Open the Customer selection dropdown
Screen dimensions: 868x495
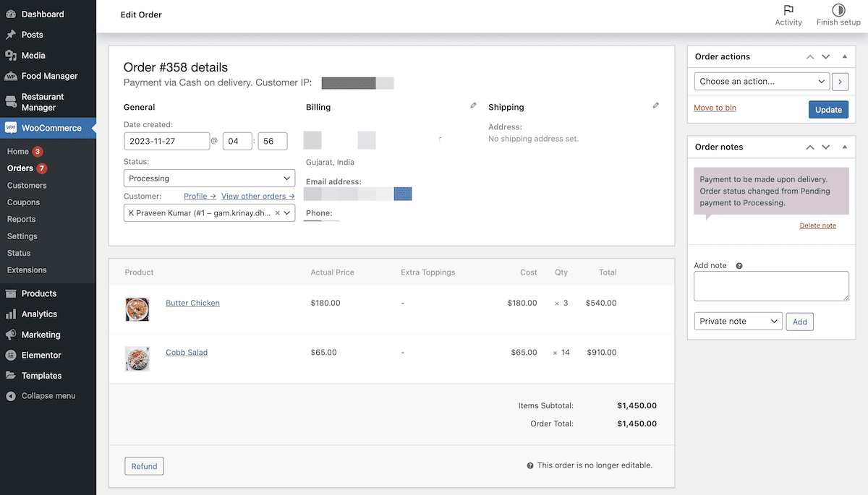(209, 213)
